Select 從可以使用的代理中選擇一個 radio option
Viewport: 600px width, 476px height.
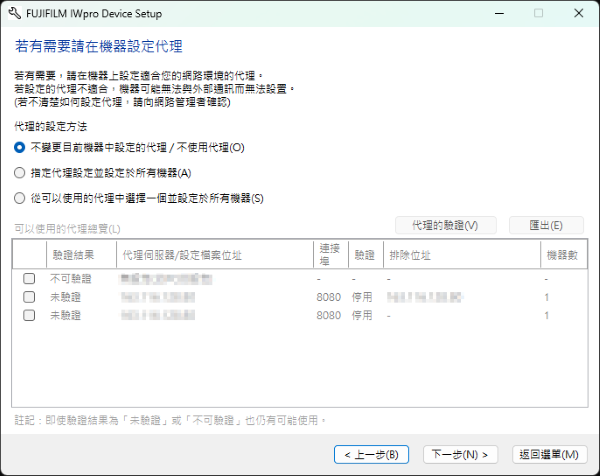coord(20,198)
